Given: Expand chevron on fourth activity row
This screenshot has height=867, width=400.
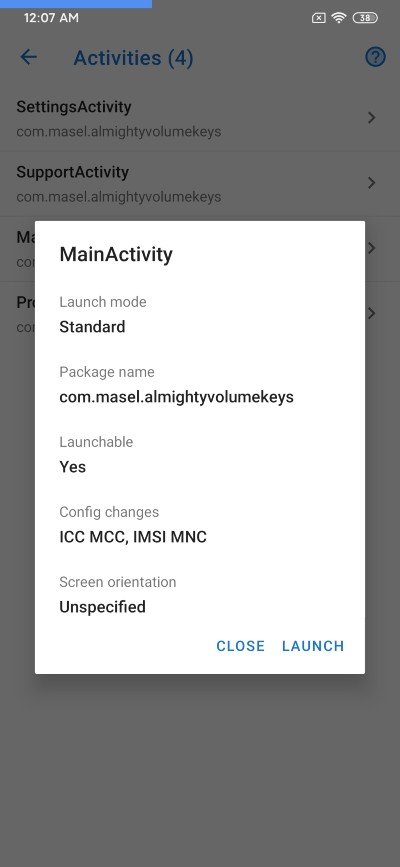Looking at the screenshot, I should [x=372, y=314].
